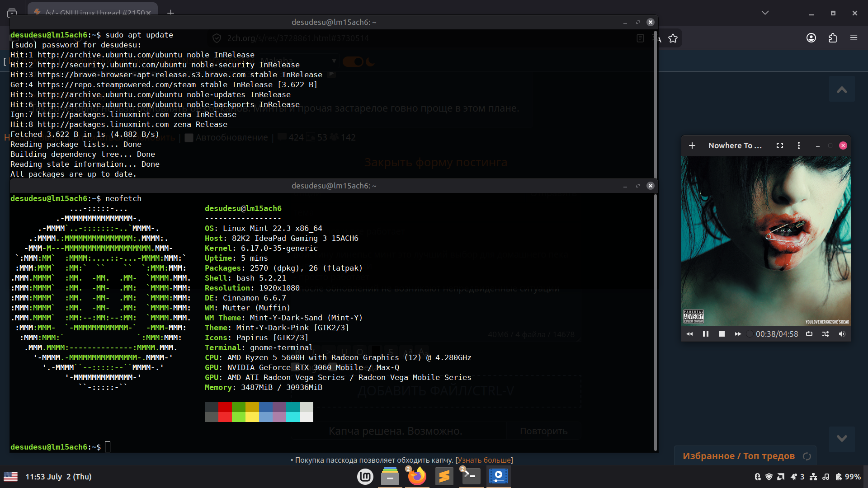
Task: Focus the empty prompt in the bottom terminal
Action: click(108, 447)
